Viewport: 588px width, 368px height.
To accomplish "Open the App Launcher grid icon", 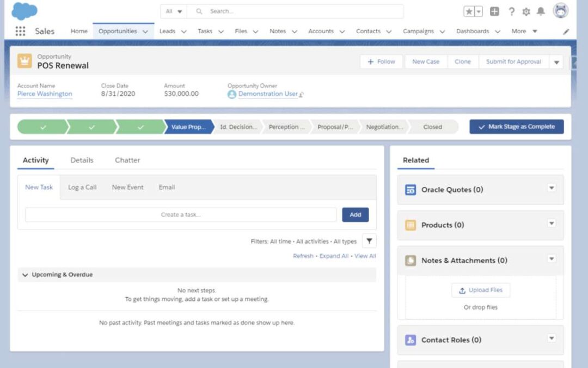I will pos(20,31).
